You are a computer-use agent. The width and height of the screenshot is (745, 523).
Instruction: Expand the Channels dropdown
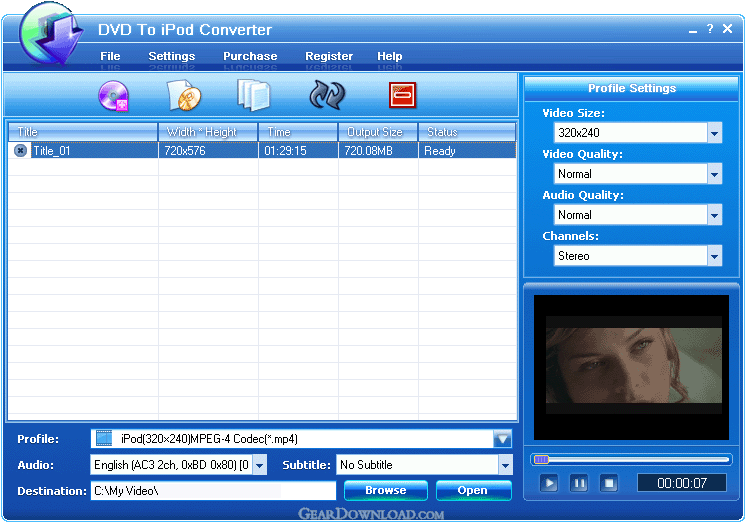pyautogui.click(x=714, y=256)
